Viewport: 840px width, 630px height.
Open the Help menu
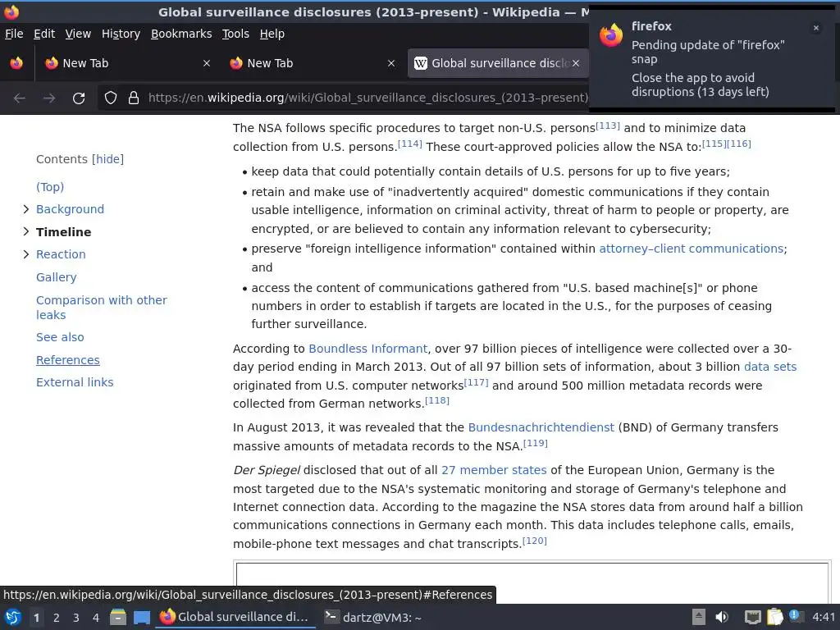[272, 34]
